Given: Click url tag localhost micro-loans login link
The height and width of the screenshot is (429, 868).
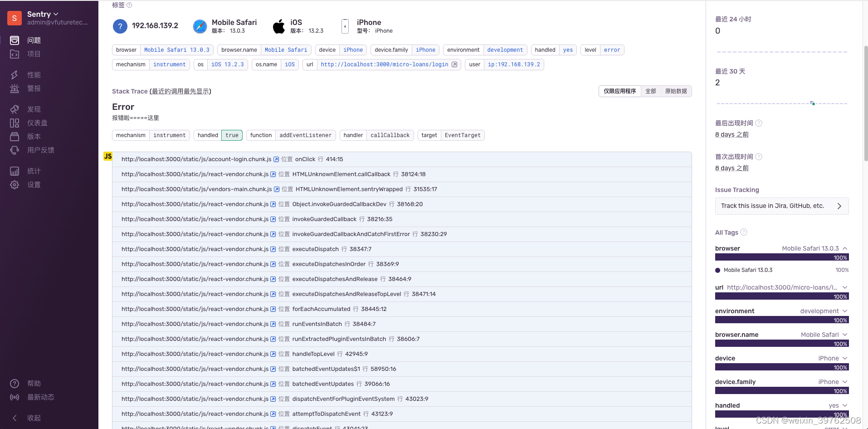Looking at the screenshot, I should (384, 64).
